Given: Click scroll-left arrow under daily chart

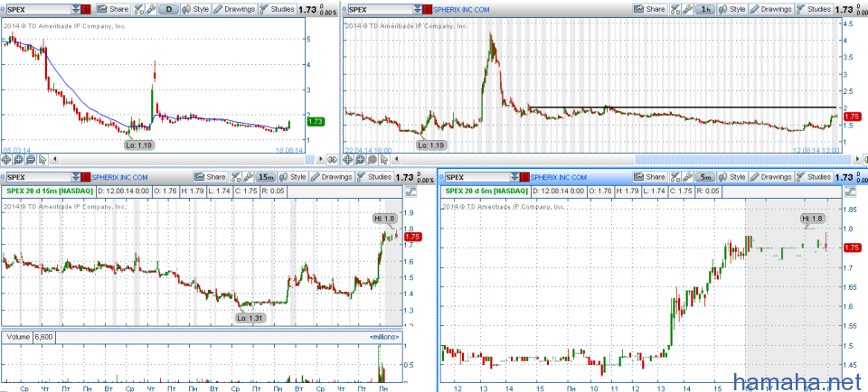Looking at the screenshot, I should click(55, 159).
